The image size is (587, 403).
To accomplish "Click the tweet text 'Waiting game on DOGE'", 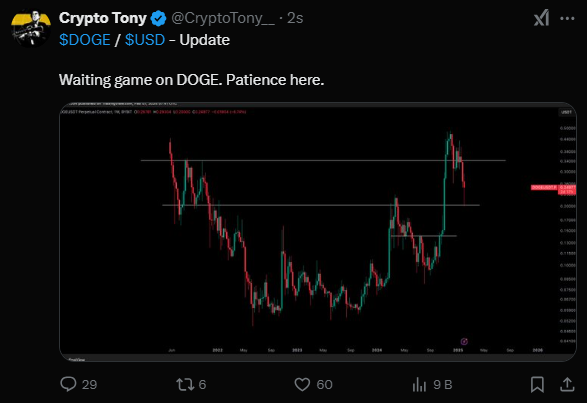I will pyautogui.click(x=139, y=80).
